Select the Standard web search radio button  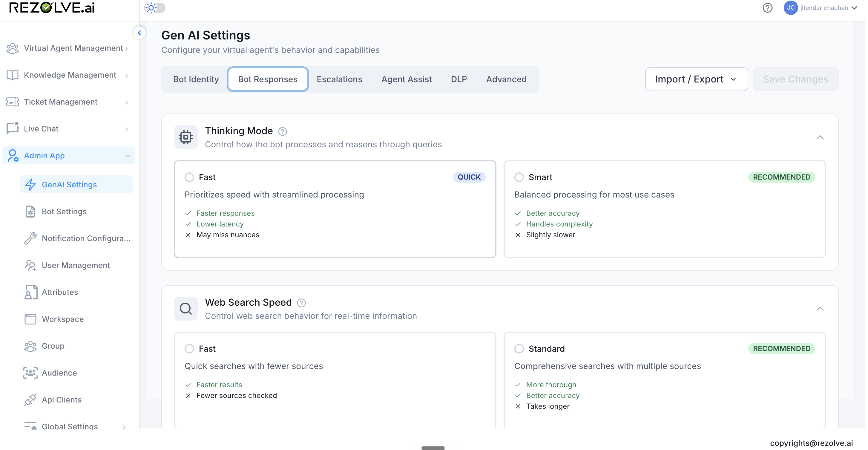[x=519, y=349]
